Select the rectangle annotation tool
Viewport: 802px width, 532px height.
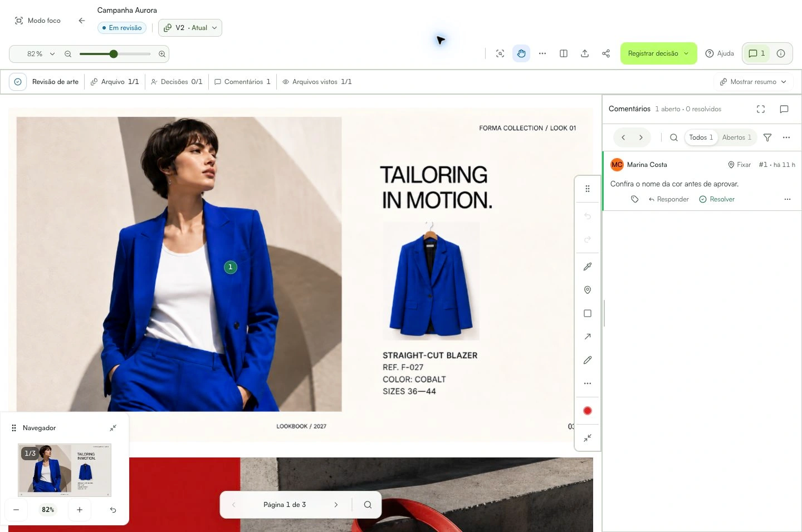pyautogui.click(x=588, y=313)
